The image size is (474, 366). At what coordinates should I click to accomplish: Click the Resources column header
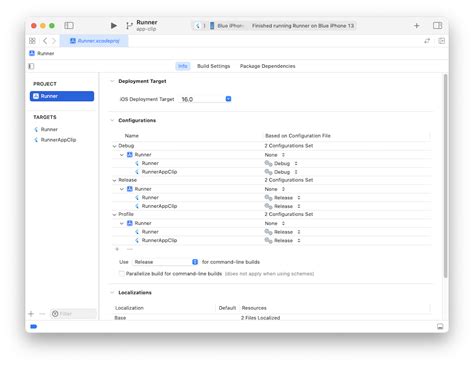(x=254, y=308)
